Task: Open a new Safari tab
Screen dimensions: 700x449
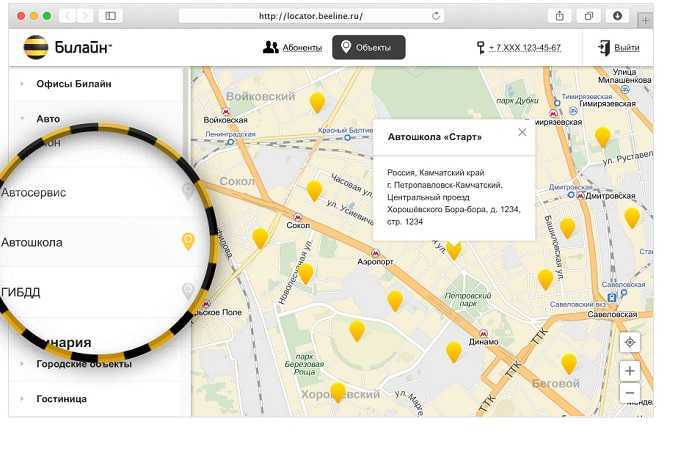Action: (645, 20)
